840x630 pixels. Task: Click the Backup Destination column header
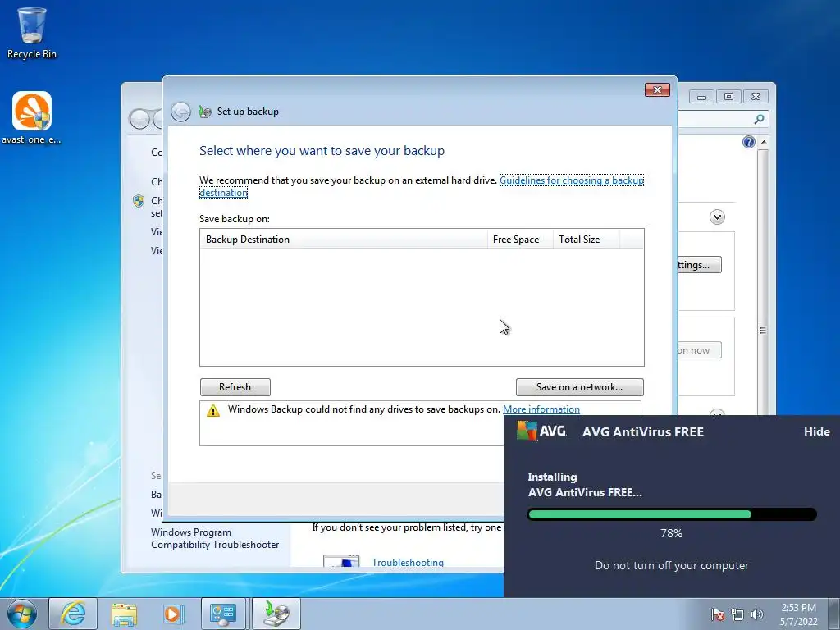tap(344, 240)
